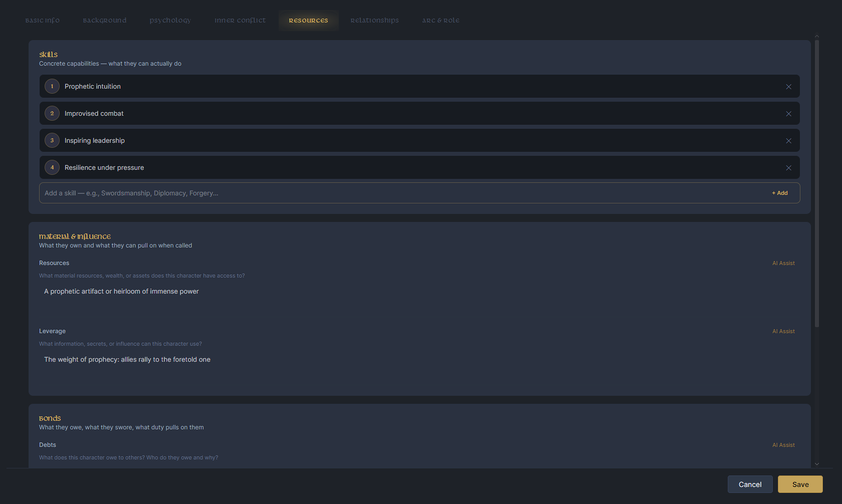Select the Inspiring leadership skill text
The width and height of the screenshot is (842, 504).
[95, 140]
